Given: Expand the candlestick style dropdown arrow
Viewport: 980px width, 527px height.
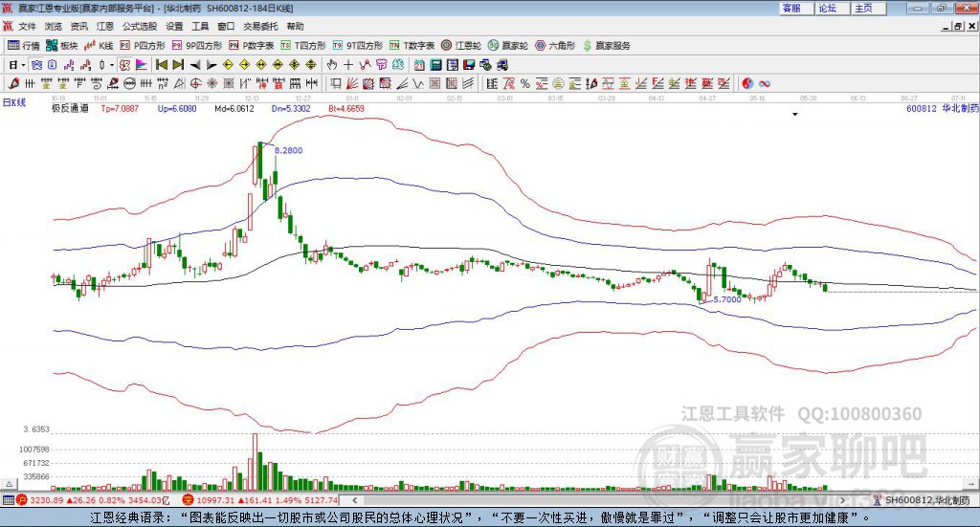Looking at the screenshot, I should point(112,65).
